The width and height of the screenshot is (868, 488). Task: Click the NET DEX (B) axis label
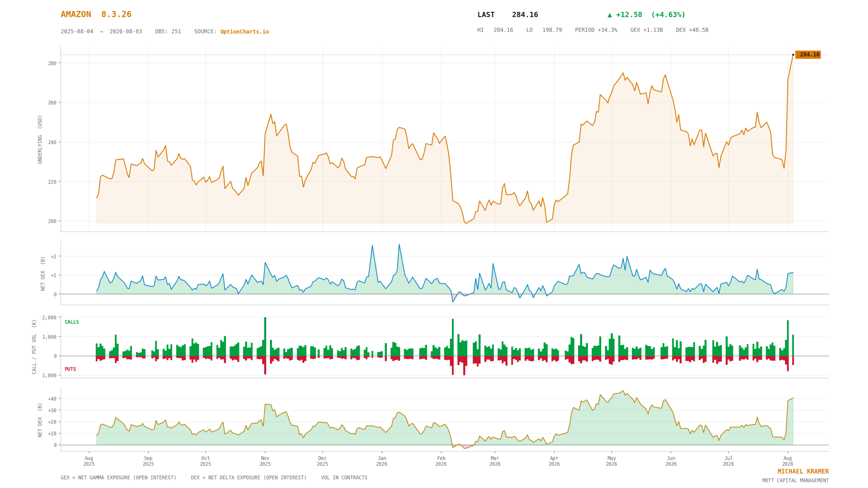40,420
